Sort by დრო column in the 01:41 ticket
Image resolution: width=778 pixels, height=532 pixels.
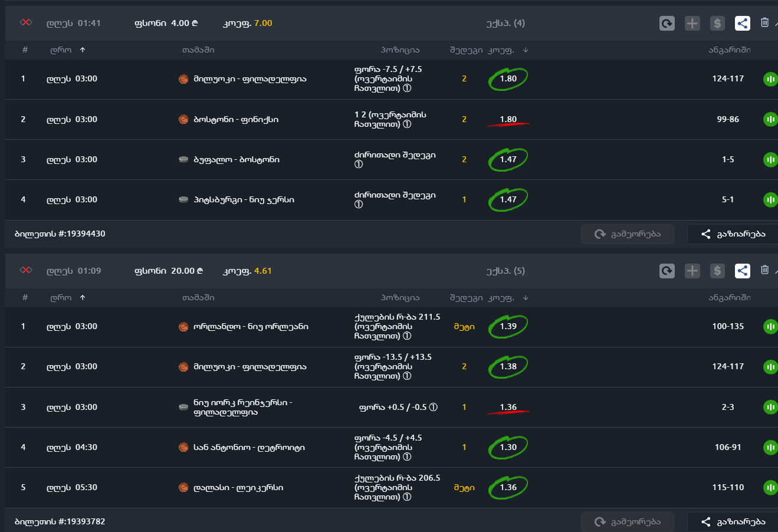[x=83, y=50]
